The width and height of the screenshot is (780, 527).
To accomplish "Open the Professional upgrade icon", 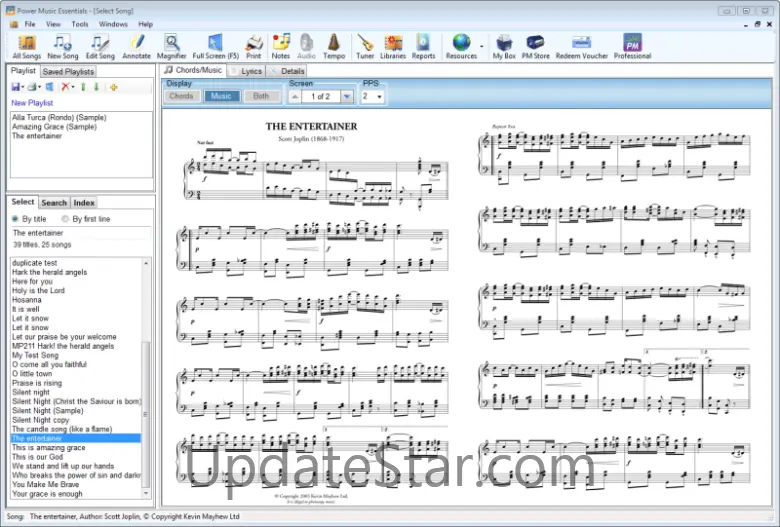I will pos(632,47).
